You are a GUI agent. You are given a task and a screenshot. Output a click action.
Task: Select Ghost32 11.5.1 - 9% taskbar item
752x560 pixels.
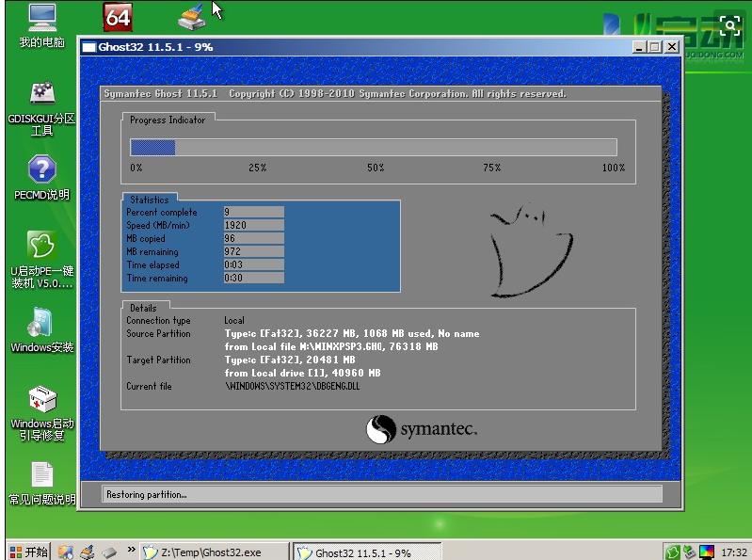[x=367, y=552]
